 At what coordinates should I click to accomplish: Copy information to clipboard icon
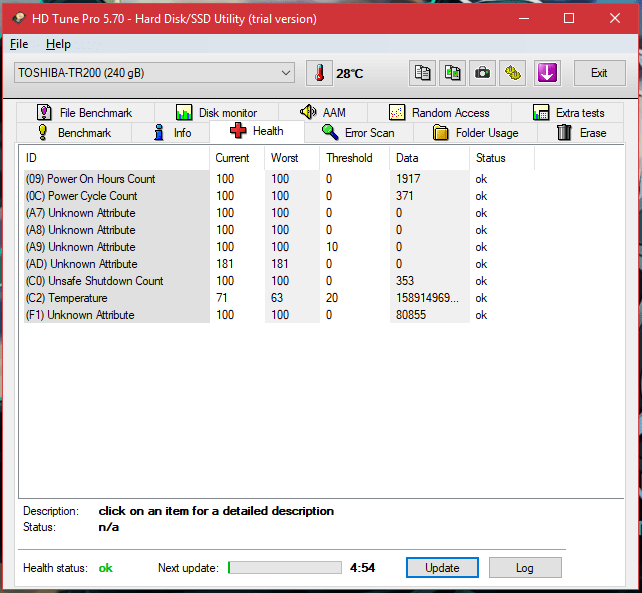tap(422, 73)
